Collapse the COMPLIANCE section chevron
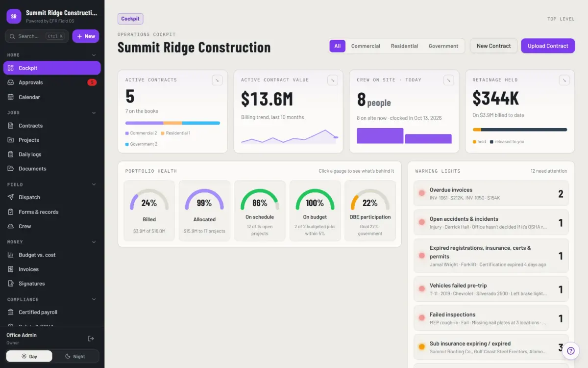588x368 pixels. point(94,299)
